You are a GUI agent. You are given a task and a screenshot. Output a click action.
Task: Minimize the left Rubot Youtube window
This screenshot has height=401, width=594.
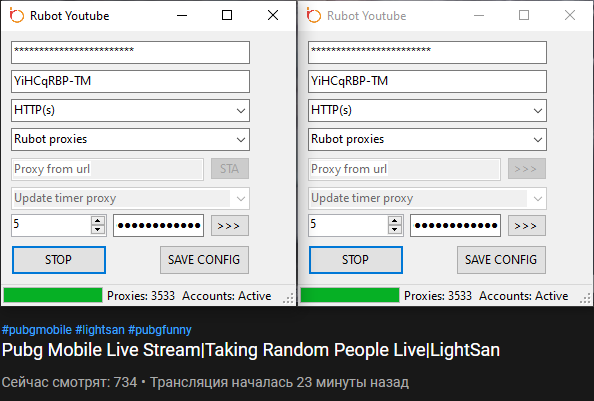pyautogui.click(x=182, y=16)
